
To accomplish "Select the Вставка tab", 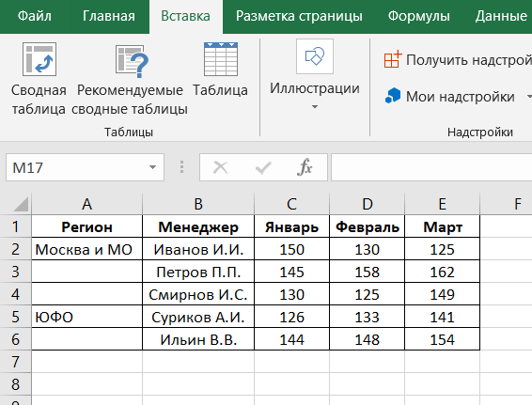I will 185,16.
